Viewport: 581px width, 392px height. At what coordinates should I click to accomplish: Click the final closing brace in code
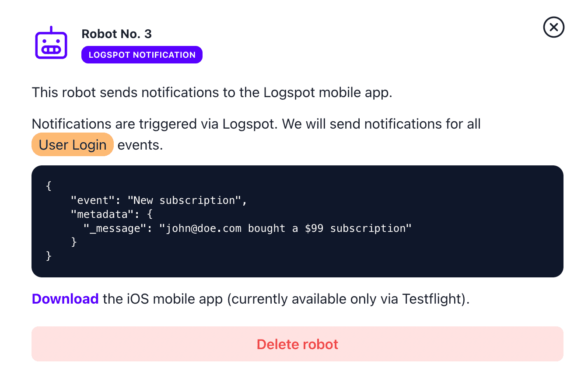49,256
